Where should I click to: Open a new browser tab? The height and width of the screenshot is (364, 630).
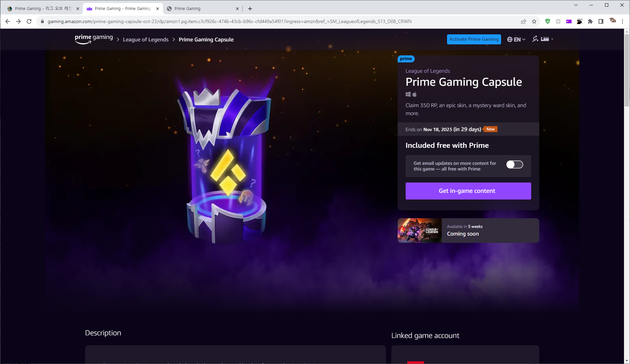pos(250,9)
